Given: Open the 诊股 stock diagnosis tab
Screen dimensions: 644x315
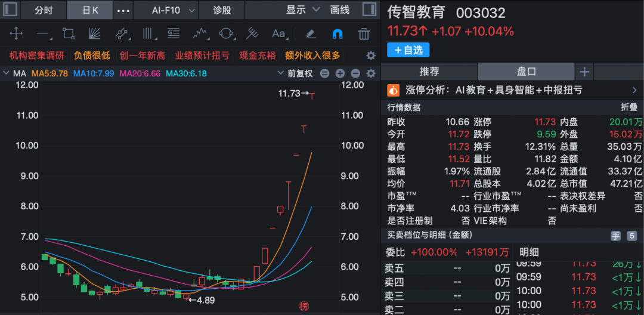Looking at the screenshot, I should [222, 10].
